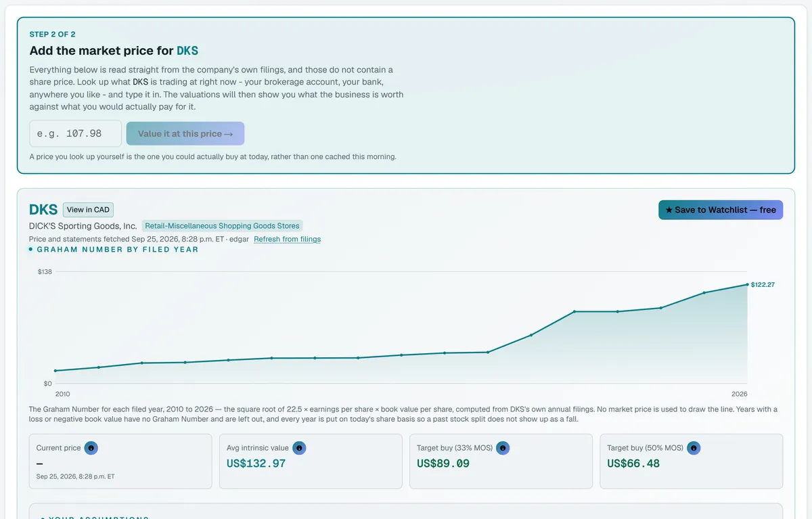Click Graham Number by Filed Year heading
Screen dimensions: 812x519
118,249
